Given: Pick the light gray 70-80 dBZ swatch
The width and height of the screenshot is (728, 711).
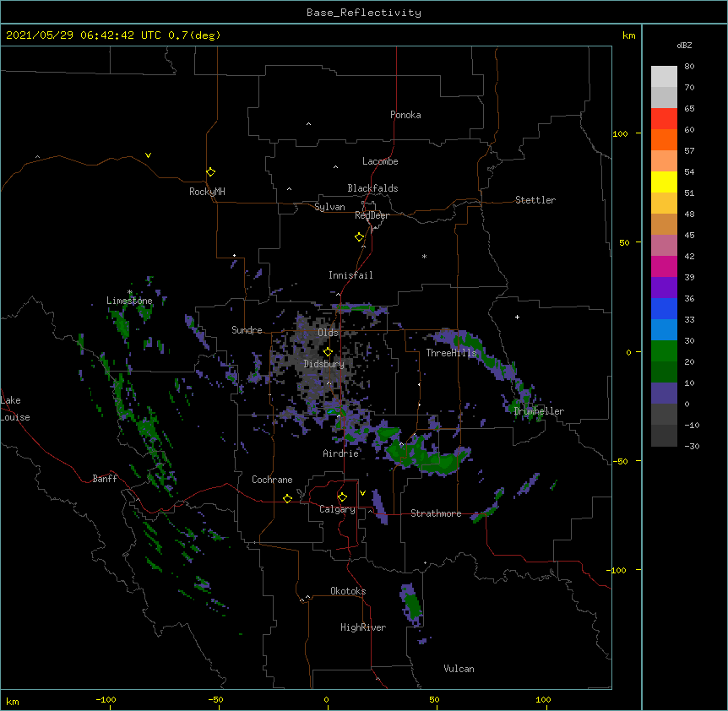Looking at the screenshot, I should click(664, 77).
